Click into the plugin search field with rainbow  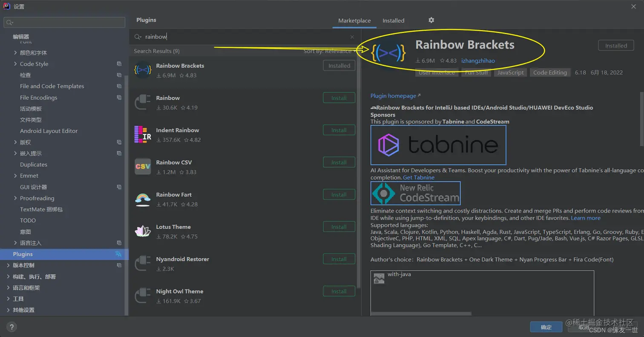pyautogui.click(x=245, y=37)
